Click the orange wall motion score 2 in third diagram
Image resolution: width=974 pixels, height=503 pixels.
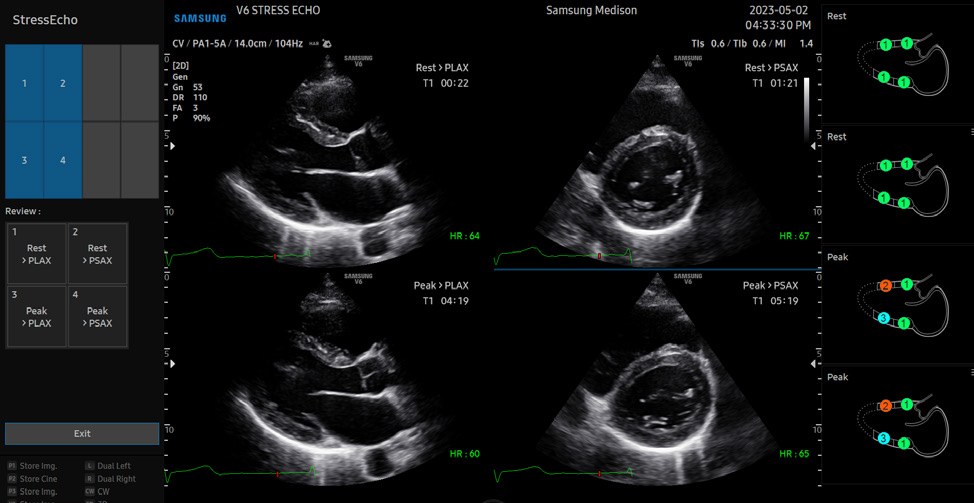pos(886,286)
